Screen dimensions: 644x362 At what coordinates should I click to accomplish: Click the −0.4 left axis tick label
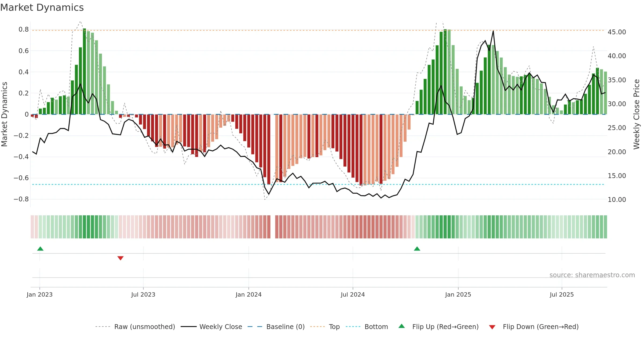click(21, 157)
